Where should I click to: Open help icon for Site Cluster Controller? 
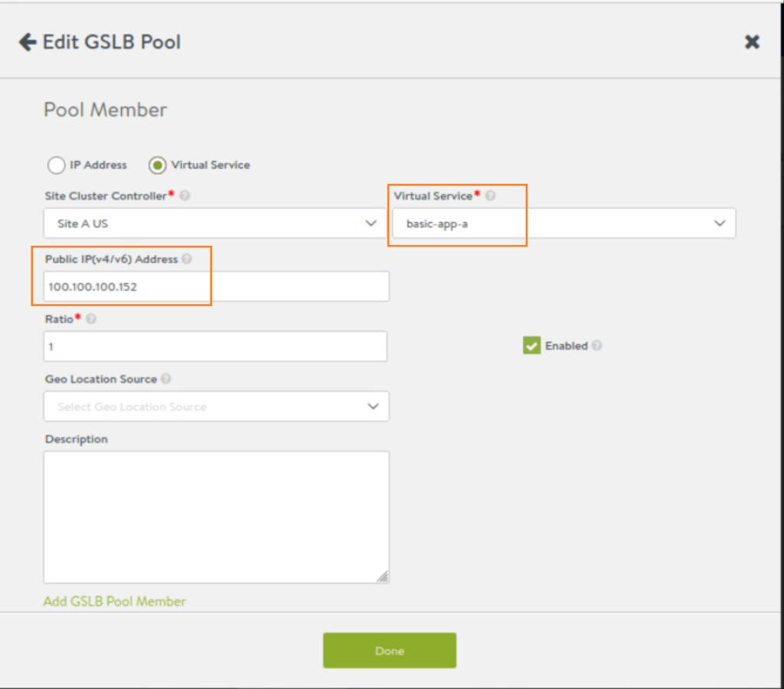coord(185,196)
